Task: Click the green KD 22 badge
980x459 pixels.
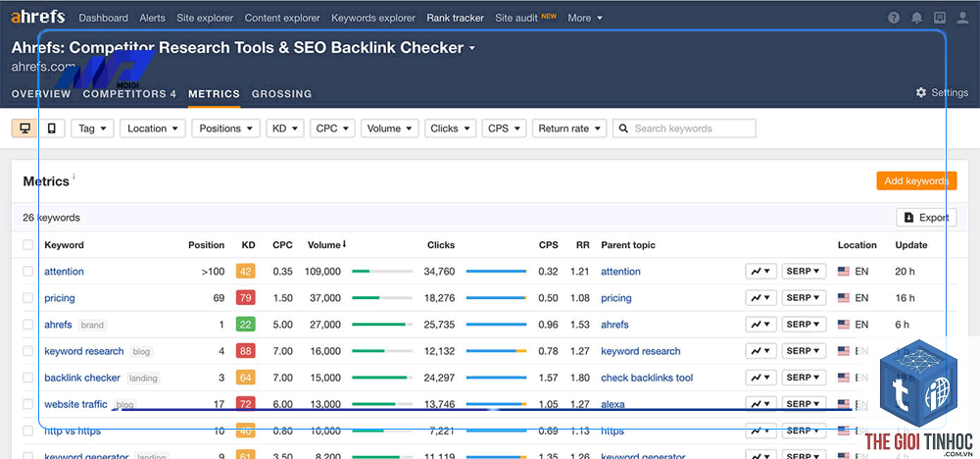Action: (x=246, y=325)
